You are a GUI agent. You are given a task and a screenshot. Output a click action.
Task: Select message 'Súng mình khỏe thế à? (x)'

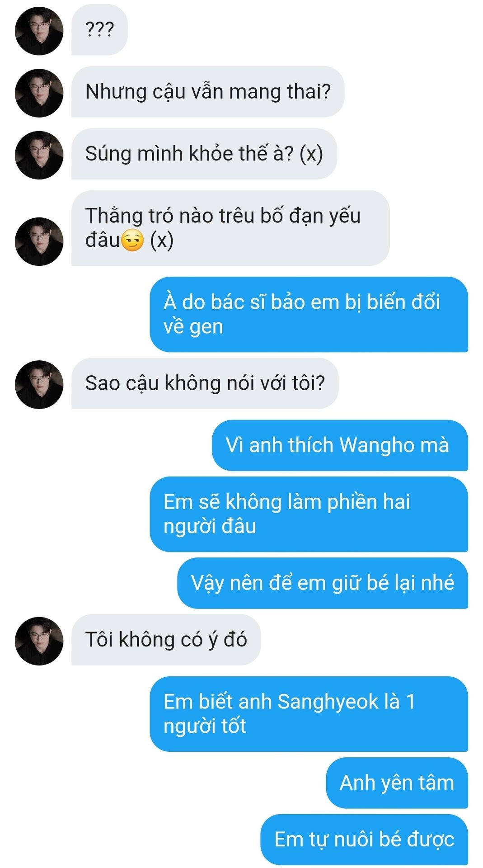[x=204, y=154]
